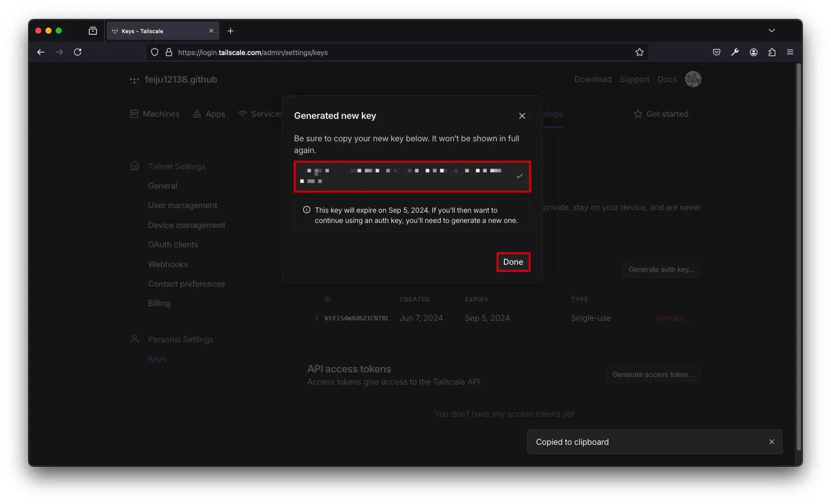Click the Sep 5, 2024 expiry cell

(487, 318)
